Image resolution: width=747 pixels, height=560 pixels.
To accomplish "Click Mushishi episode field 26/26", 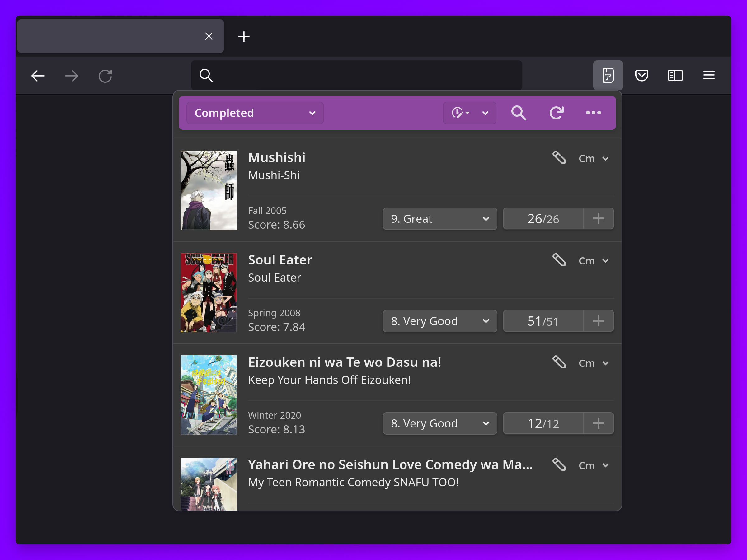I will pyautogui.click(x=543, y=219).
